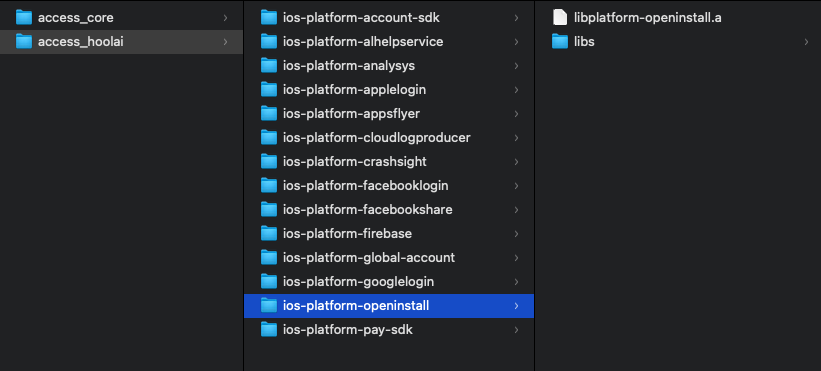
Task: Select the ios-platform-account-sdk name
Action: point(361,18)
